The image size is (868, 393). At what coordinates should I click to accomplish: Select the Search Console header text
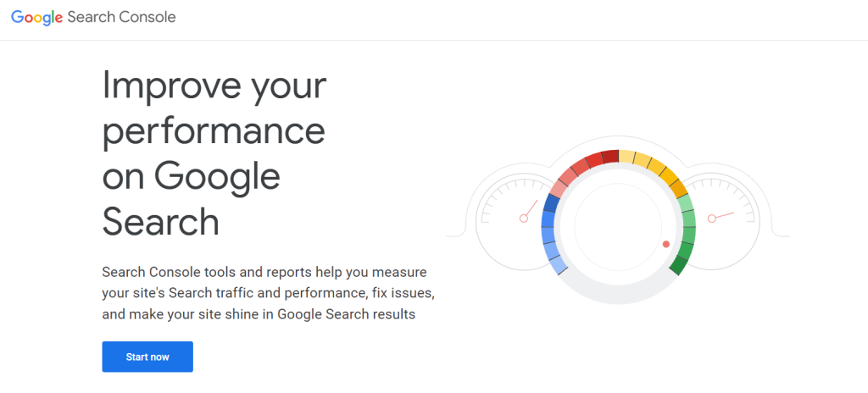click(x=122, y=17)
